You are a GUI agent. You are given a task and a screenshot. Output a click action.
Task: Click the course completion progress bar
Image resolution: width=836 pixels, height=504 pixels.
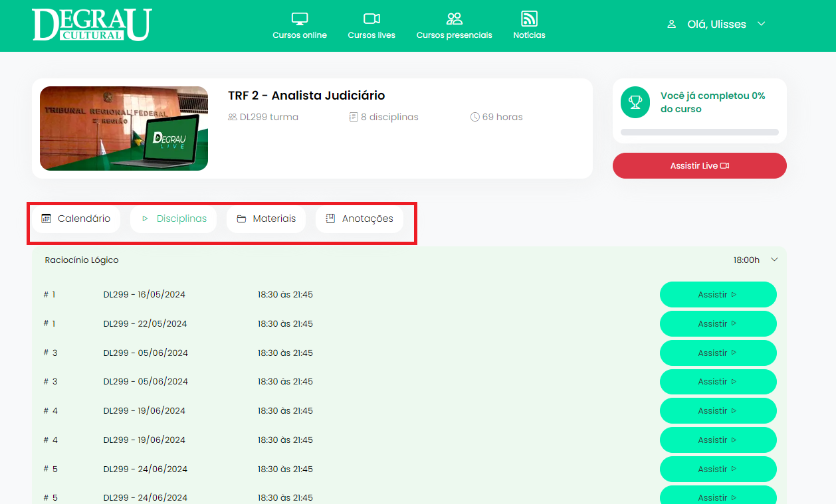pyautogui.click(x=699, y=132)
